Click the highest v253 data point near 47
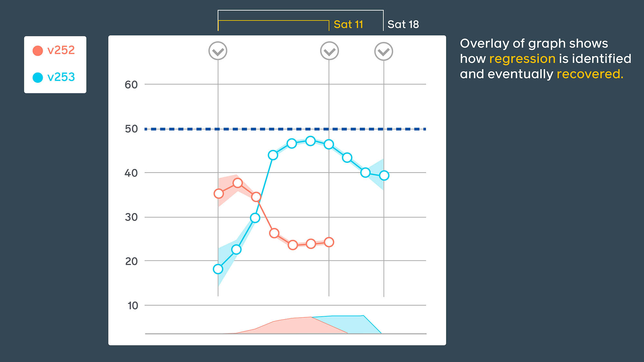 pyautogui.click(x=310, y=141)
